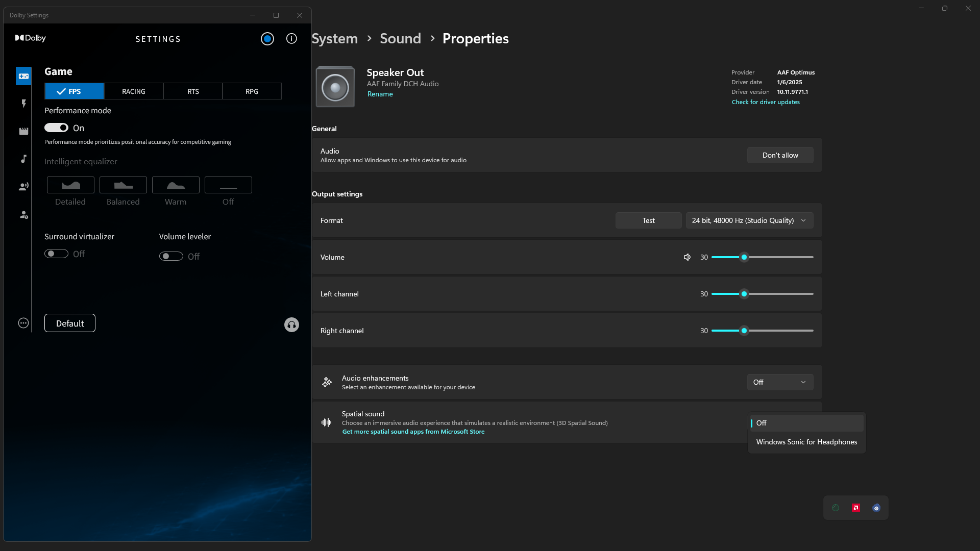
Task: Click the 'SETTINGS' header in Dolby window
Action: 158,39
